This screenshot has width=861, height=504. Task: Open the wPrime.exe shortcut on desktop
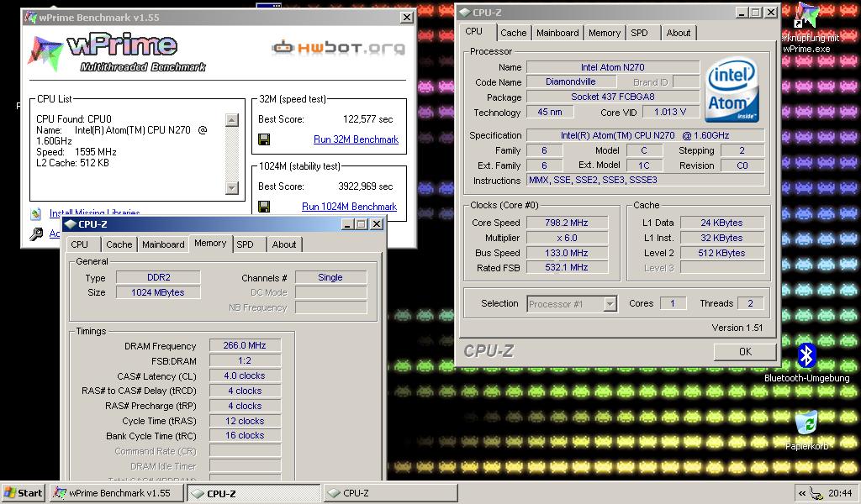[806, 28]
